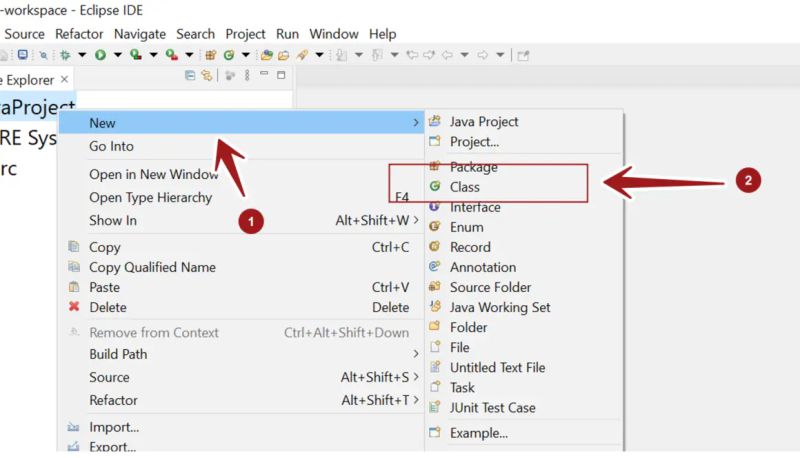Click the Forward navigation arrow icon
This screenshot has height=458, width=800.
tap(483, 55)
